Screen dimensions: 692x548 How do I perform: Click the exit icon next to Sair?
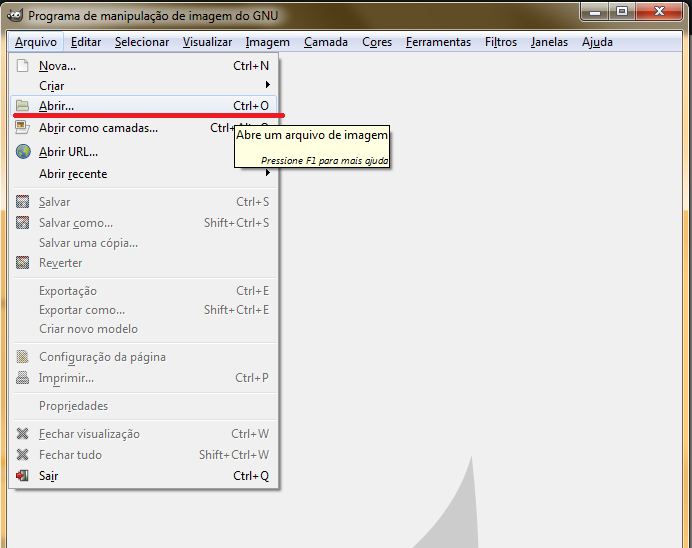click(x=23, y=476)
